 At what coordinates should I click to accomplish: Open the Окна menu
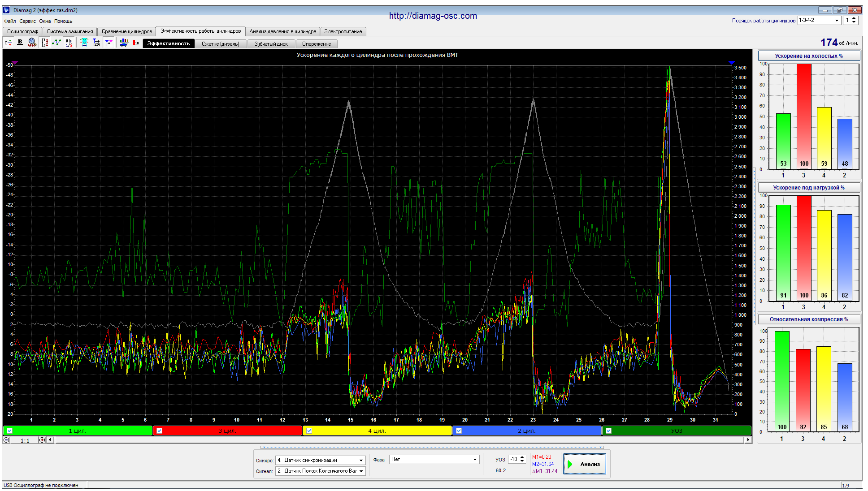45,21
